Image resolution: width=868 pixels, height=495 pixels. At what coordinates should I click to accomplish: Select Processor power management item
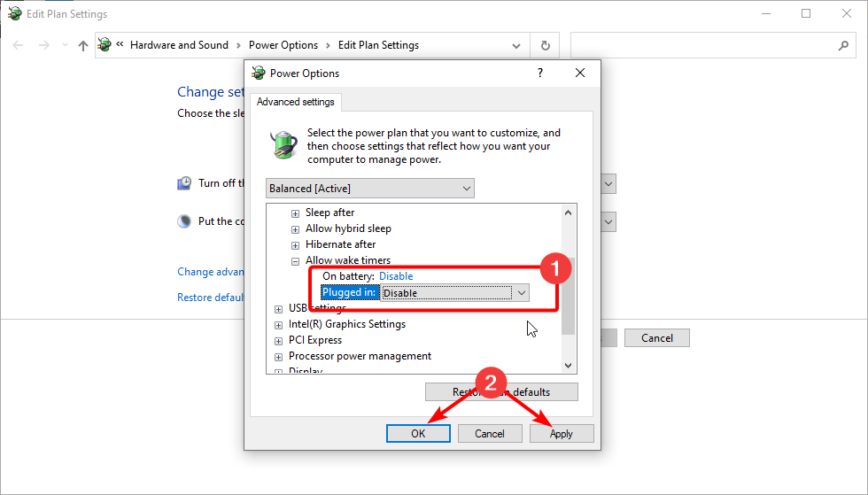(x=360, y=356)
